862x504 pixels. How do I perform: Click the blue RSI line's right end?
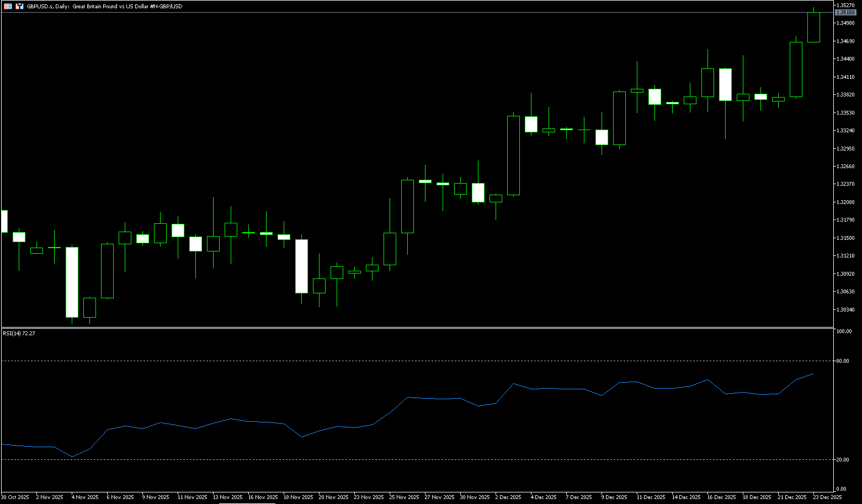813,374
